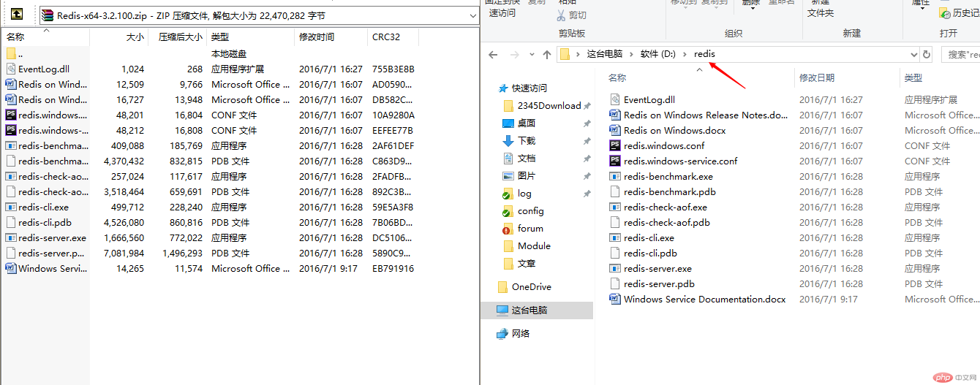Viewport: 980px width, 385px height.
Task: Click the scissors Cut icon in Explorer ribbon
Action: (562, 15)
